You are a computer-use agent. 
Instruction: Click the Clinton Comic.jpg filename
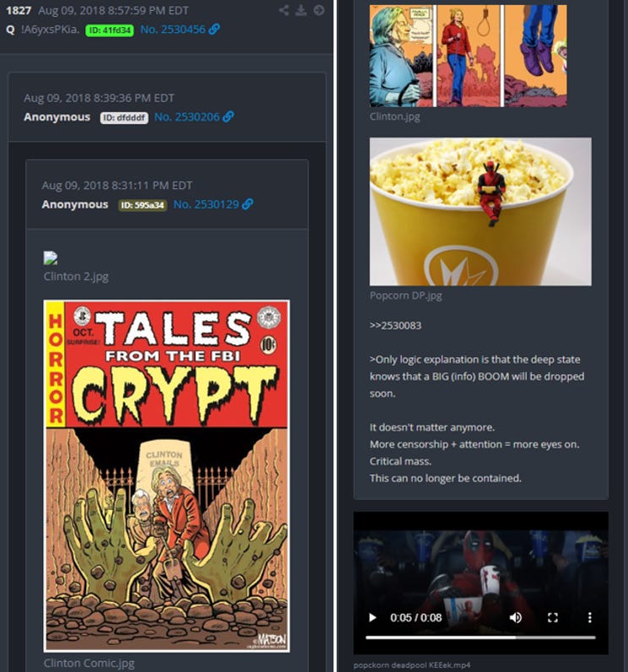89,663
